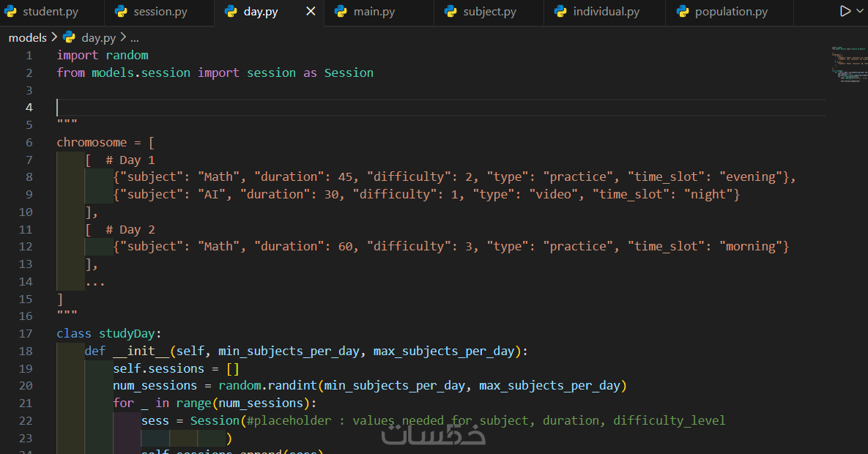
Task: Switch to the subject.py tab
Action: pos(489,12)
